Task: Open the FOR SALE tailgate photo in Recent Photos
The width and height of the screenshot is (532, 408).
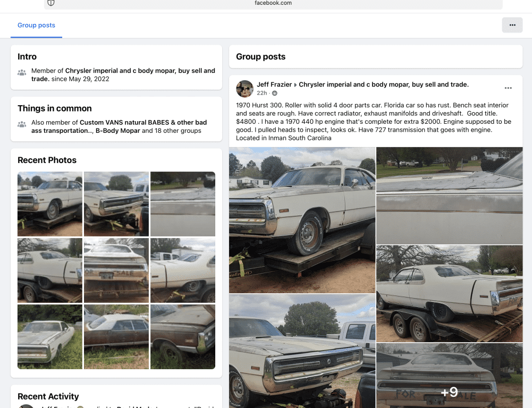Action: [x=116, y=270]
